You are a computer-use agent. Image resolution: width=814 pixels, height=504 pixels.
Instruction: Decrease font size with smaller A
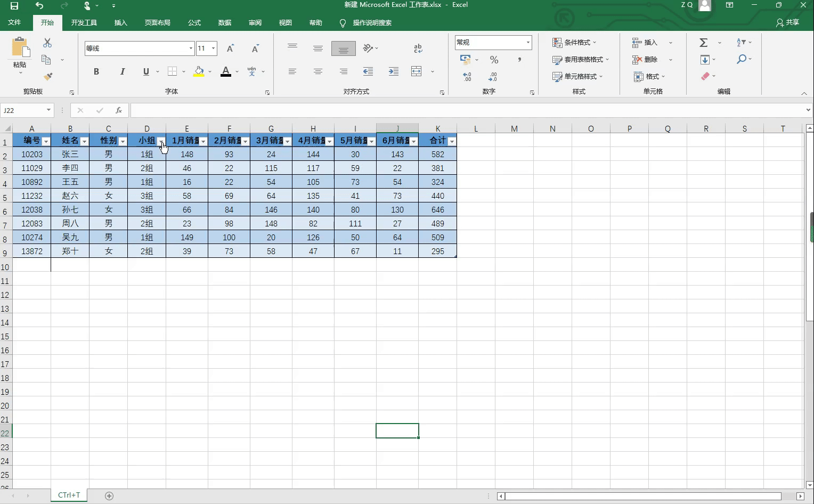coord(255,48)
